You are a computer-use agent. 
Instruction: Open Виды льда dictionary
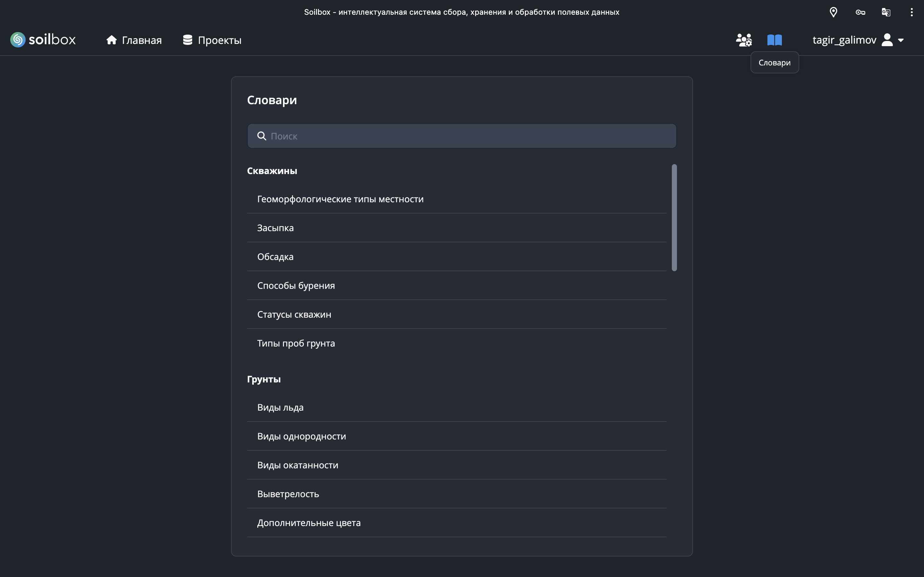pos(280,407)
